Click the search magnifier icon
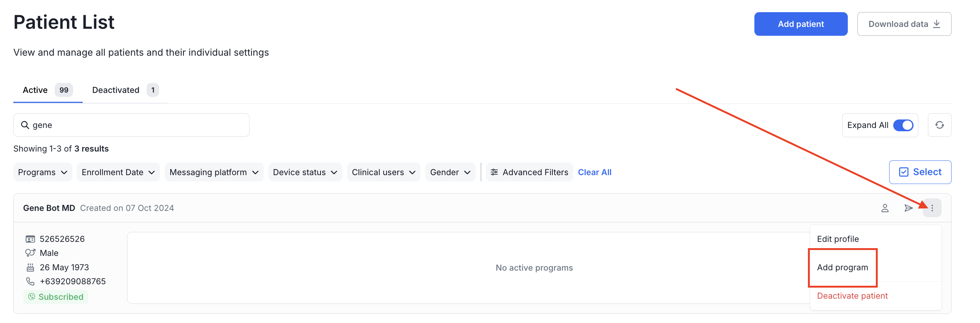The width and height of the screenshot is (980, 323). [x=25, y=125]
